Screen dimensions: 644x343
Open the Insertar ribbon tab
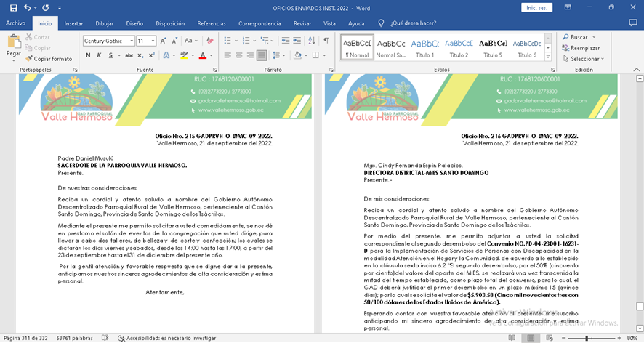pos(73,23)
